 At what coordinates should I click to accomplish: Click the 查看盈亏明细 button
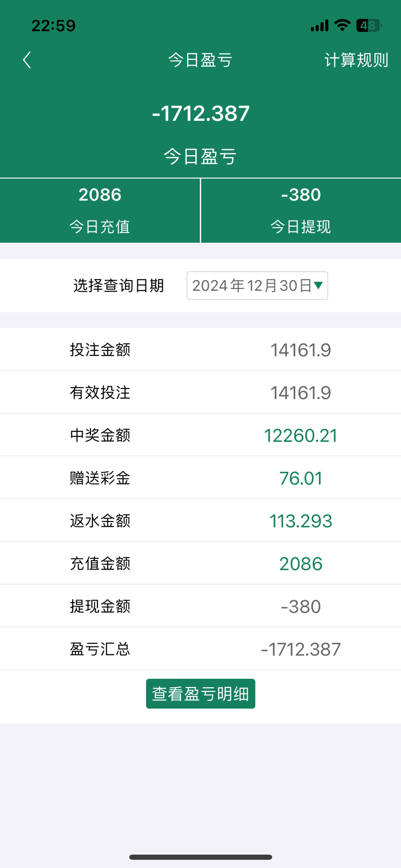(x=200, y=694)
